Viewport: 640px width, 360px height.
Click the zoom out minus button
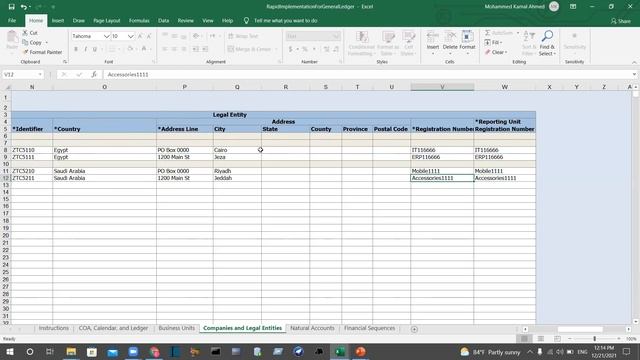pyautogui.click(x=570, y=339)
